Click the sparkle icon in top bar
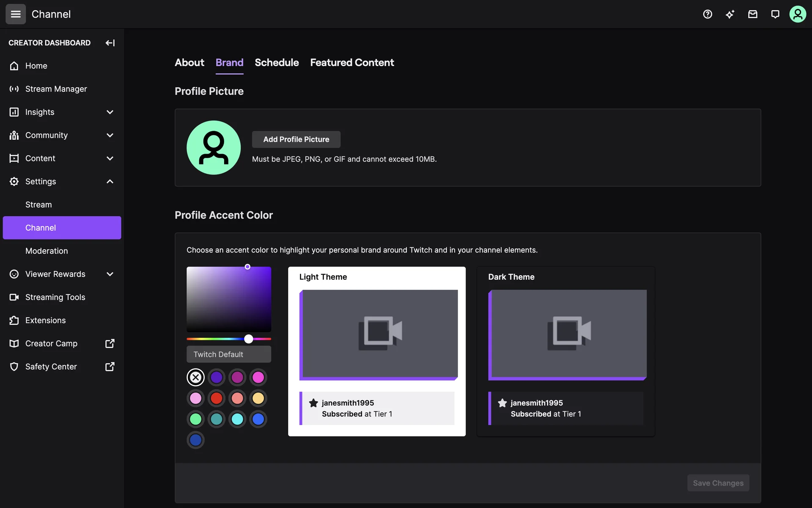This screenshot has width=812, height=508. pos(730,14)
